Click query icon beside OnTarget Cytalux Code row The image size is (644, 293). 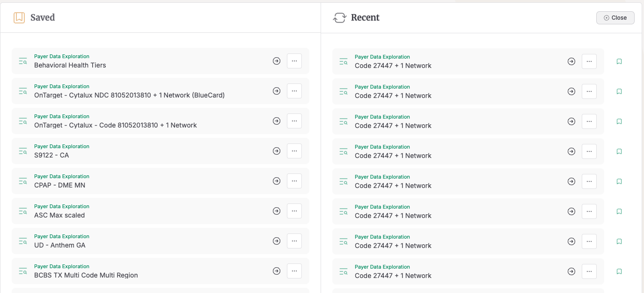[23, 121]
